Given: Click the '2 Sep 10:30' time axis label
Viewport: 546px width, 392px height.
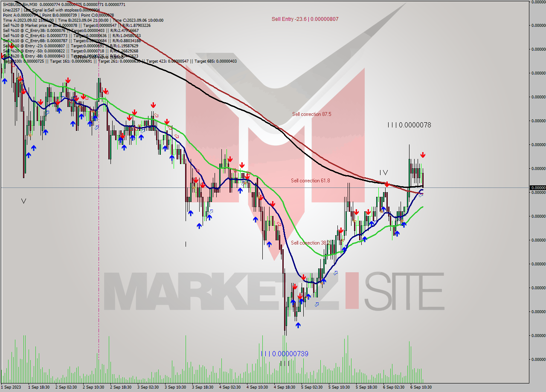Looking at the screenshot, I should [93, 387].
